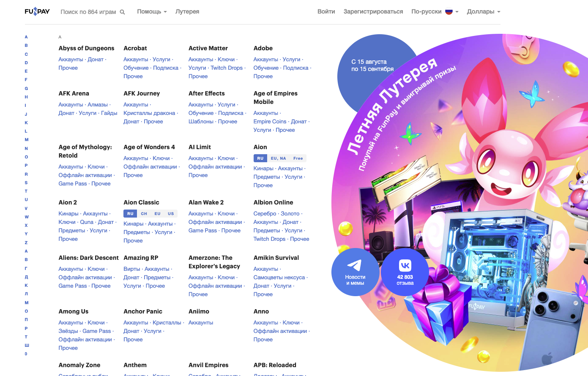Open Донат under Abyss of Dungeons
The width and height of the screenshot is (588, 376).
coord(96,60)
